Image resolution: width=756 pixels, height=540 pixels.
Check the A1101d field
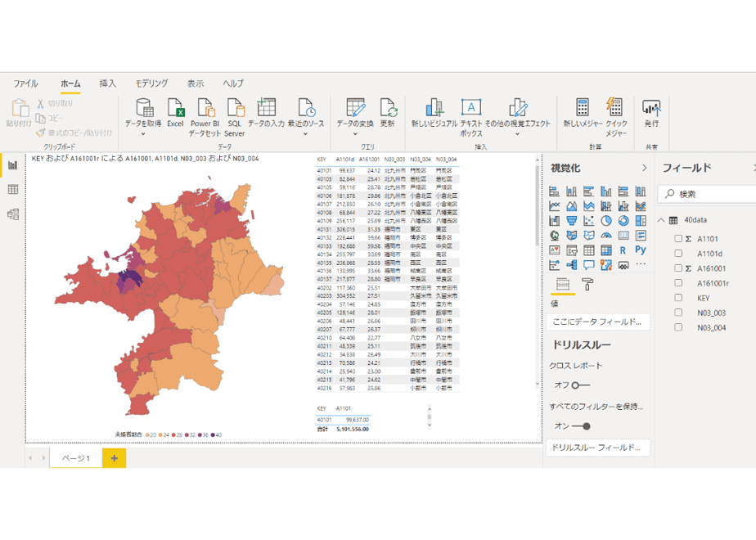678,254
